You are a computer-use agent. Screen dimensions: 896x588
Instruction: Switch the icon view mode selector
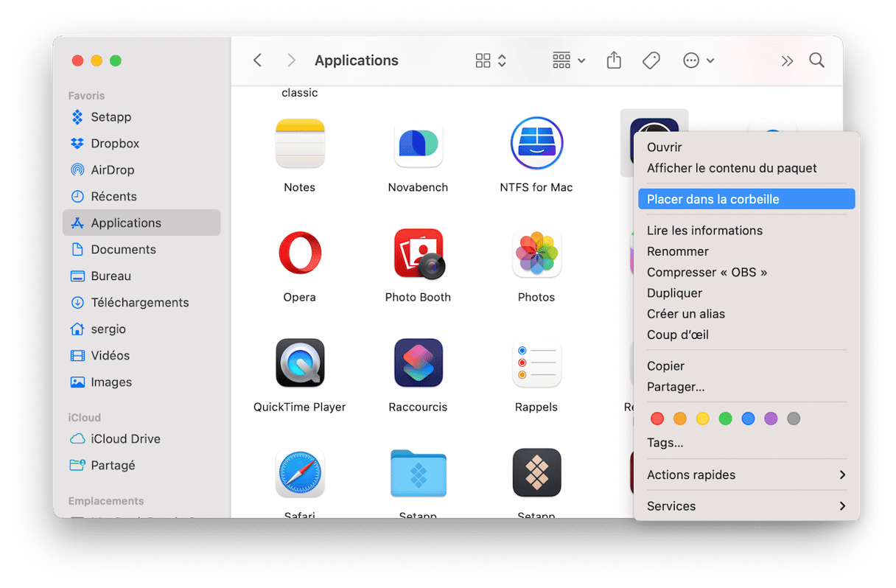pyautogui.click(x=491, y=60)
